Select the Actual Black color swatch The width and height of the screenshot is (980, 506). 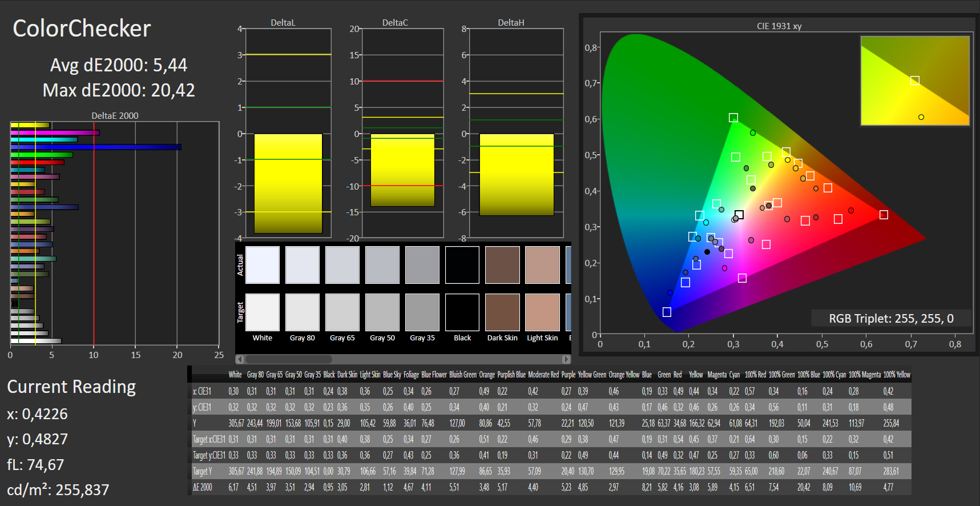462,265
